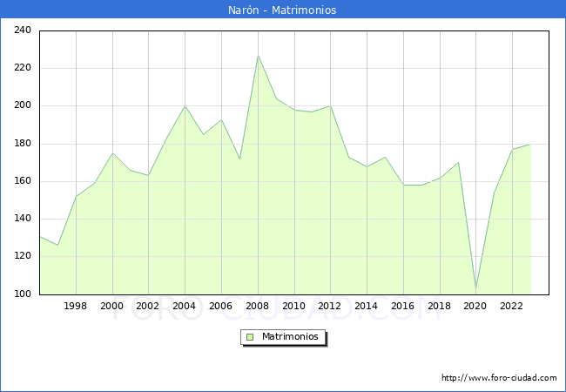The height and width of the screenshot is (392, 566).
Task: Click the 2020 x-axis label
Action: (475, 306)
